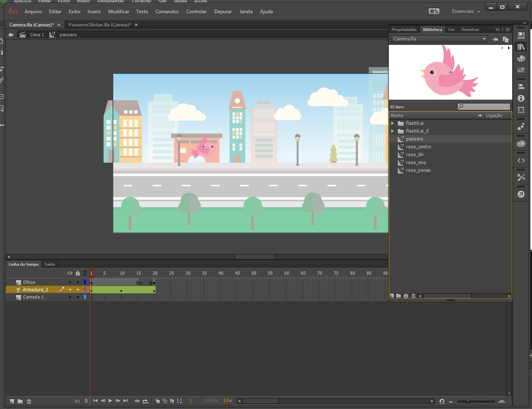Open the Transform panel icon
The height and width of the screenshot is (409, 532).
pos(521,110)
